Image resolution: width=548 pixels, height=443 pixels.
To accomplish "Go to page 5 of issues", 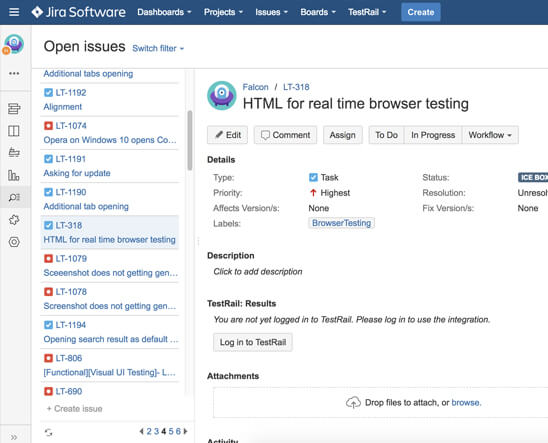I will pyautogui.click(x=171, y=431).
